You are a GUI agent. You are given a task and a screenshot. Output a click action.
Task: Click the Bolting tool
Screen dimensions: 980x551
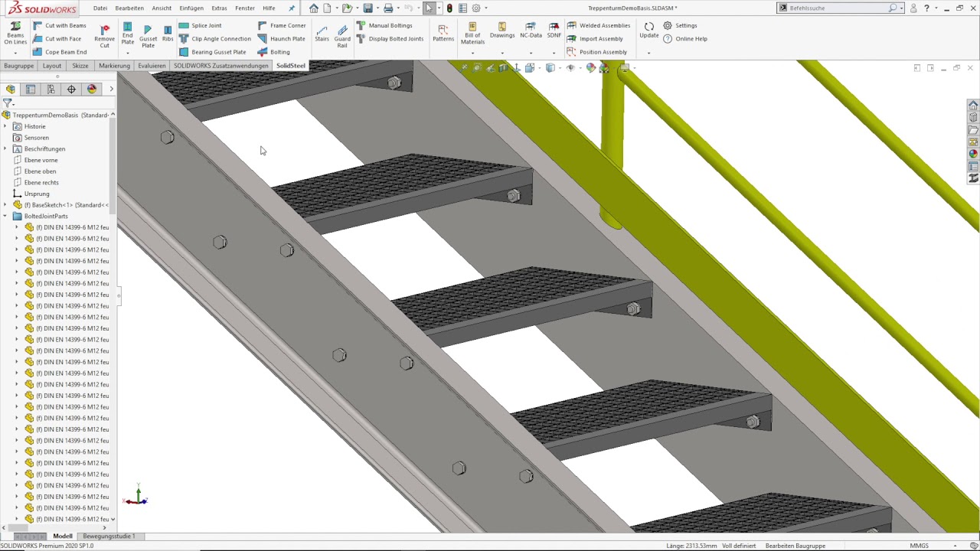pos(273,52)
